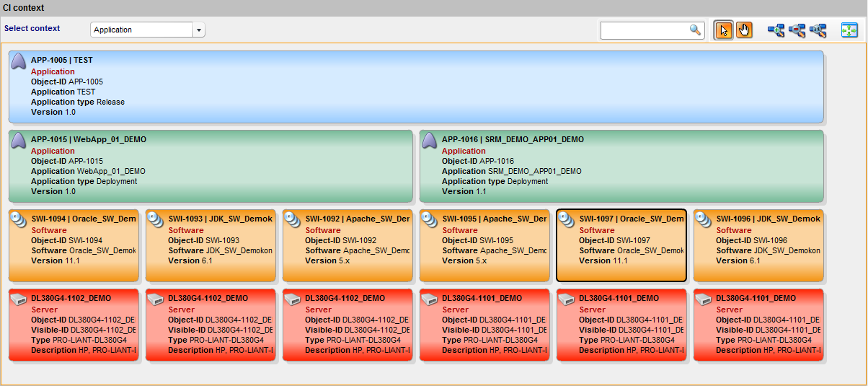868x386 pixels.
Task: Click the first DL380G4-1102_DEMO server icon
Action: 19,299
